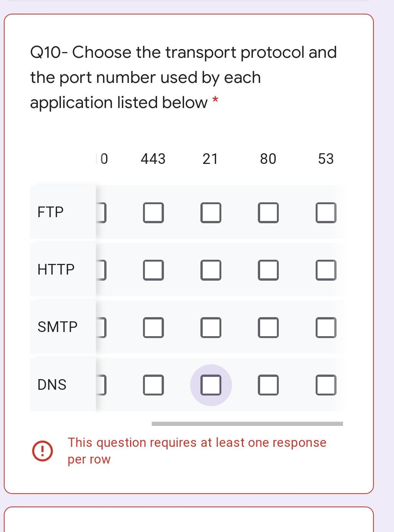This screenshot has width=394, height=532.
Task: Check the 443 checkbox for SMTP
Action: point(154,327)
